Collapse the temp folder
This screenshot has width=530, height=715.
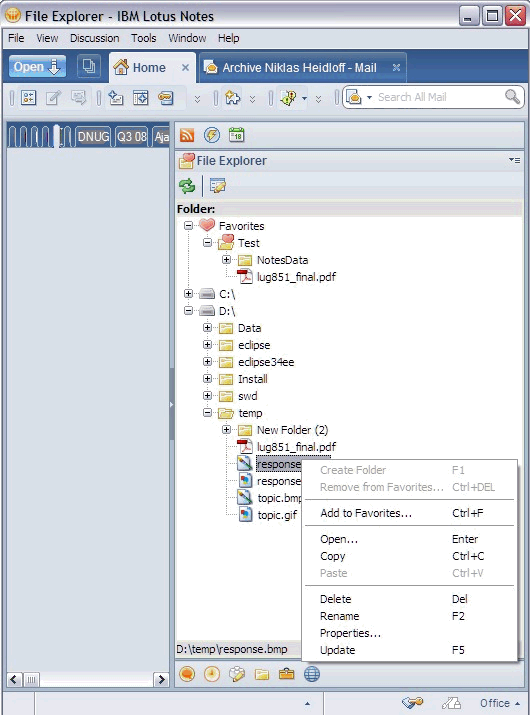tap(208, 413)
